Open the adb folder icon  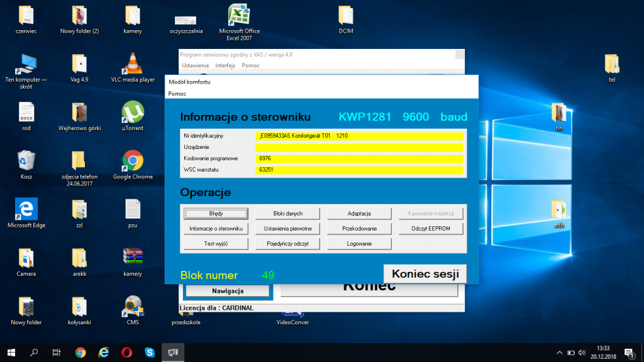(x=558, y=209)
